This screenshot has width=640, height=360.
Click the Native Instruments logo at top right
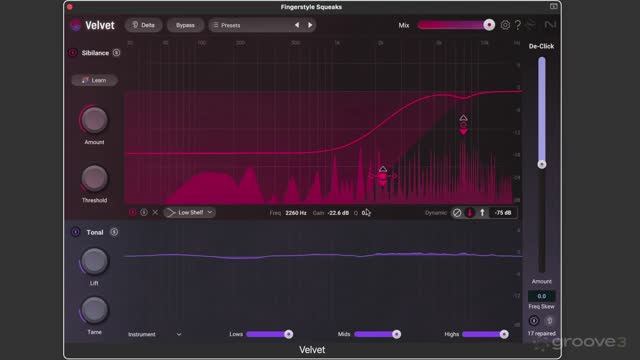550,25
